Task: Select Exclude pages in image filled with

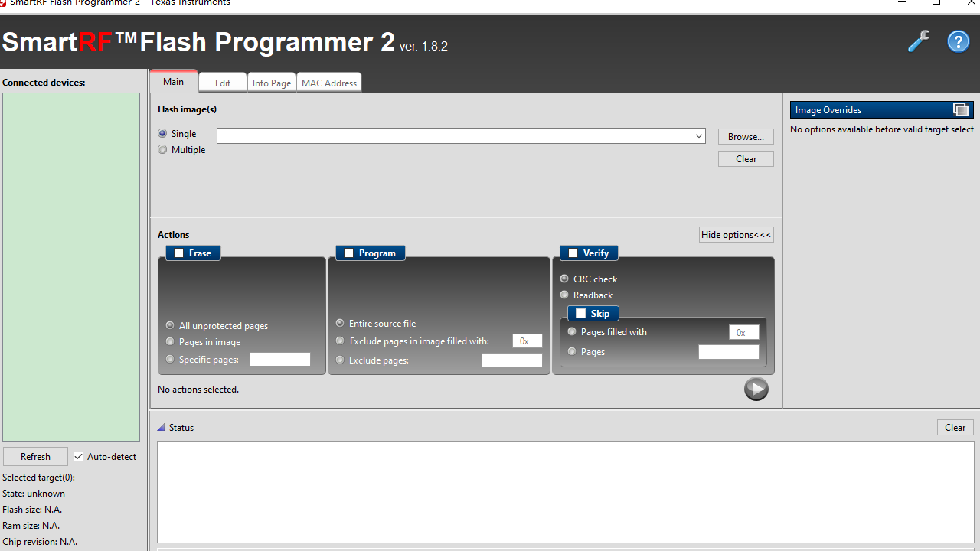Action: pyautogui.click(x=340, y=341)
